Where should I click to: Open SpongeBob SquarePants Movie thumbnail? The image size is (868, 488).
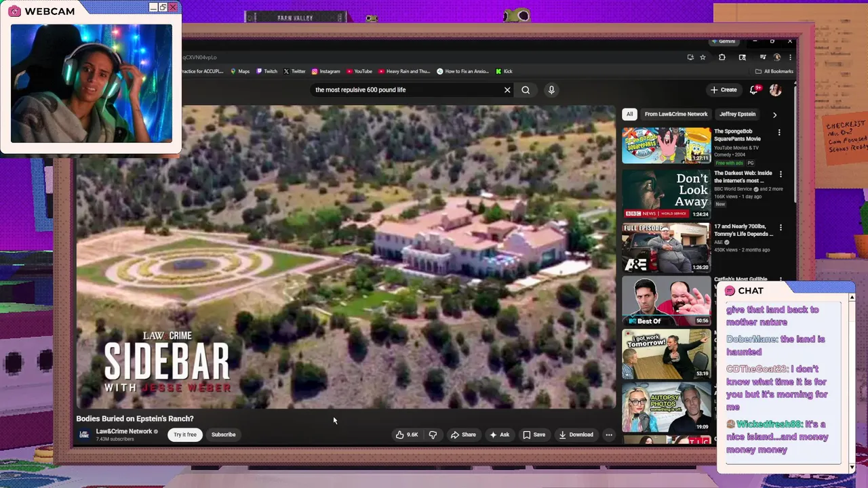coord(666,145)
